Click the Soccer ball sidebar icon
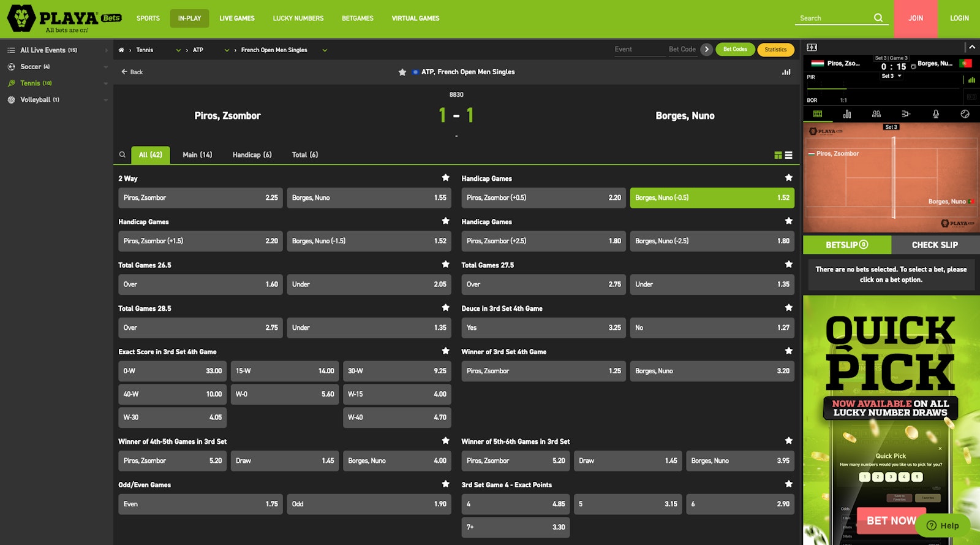The width and height of the screenshot is (980, 545). [11, 67]
